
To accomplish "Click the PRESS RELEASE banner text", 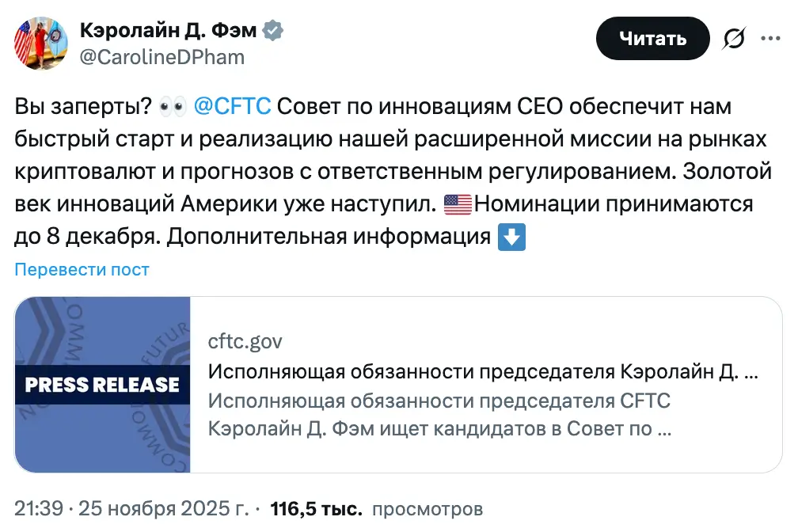I will click(x=103, y=386).
